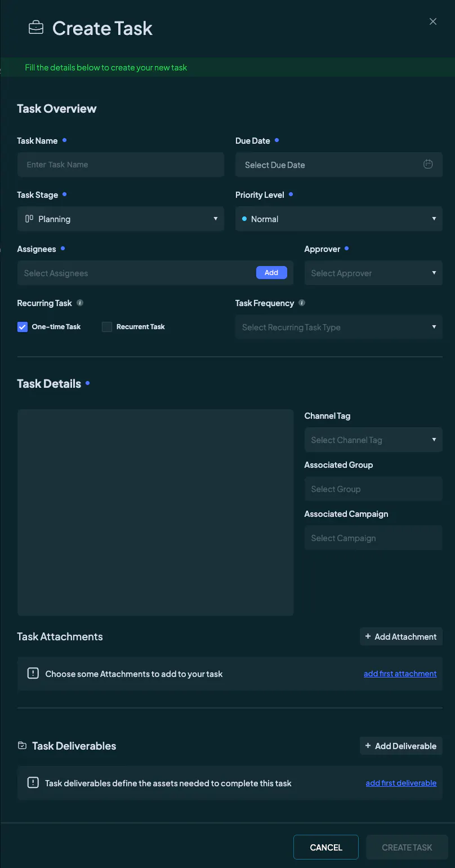Enable the One-time Task checkbox

coord(23,327)
